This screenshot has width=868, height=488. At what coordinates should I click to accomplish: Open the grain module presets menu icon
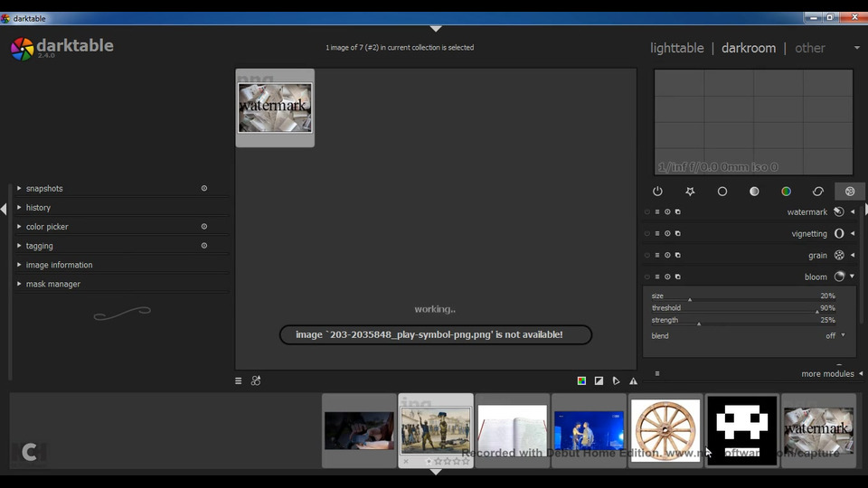[x=677, y=256]
